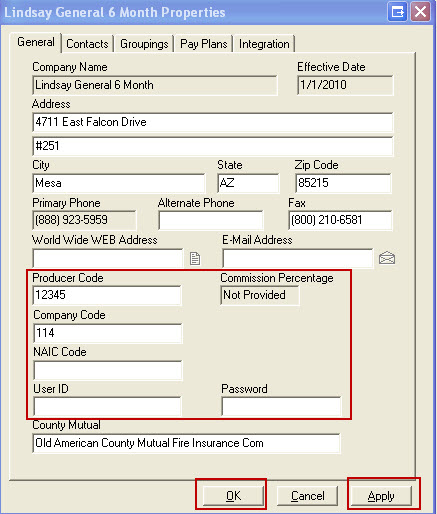Image resolution: width=437 pixels, height=514 pixels.
Task: Click the Alternate Phone field
Action: [211, 220]
